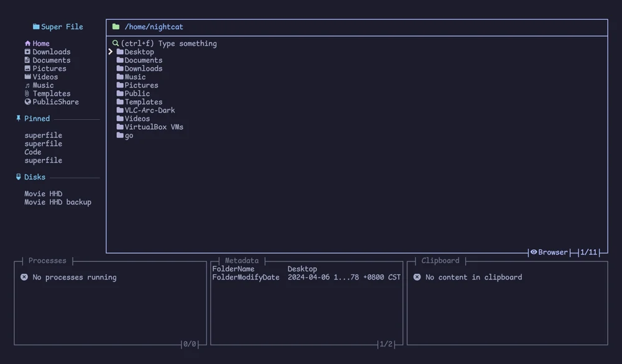The width and height of the screenshot is (622, 364).
Task: Click the /home/nightcat path text
Action: click(x=154, y=27)
